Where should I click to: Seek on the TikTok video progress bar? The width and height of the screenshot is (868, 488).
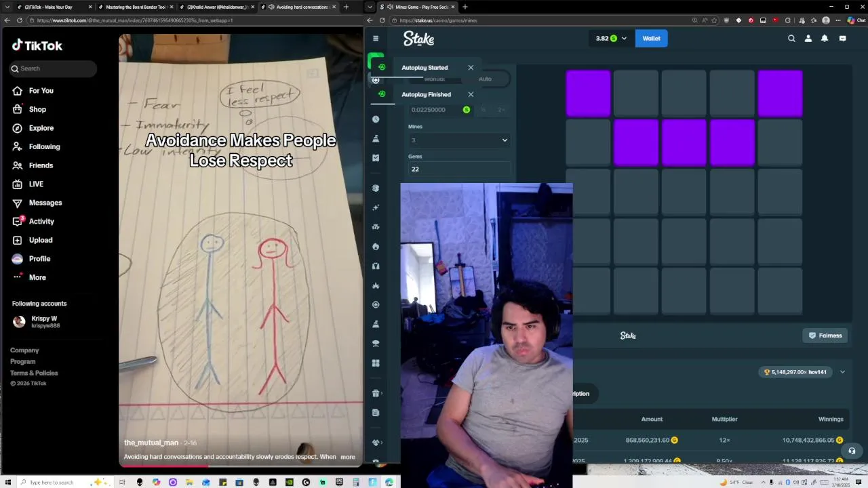click(x=241, y=466)
